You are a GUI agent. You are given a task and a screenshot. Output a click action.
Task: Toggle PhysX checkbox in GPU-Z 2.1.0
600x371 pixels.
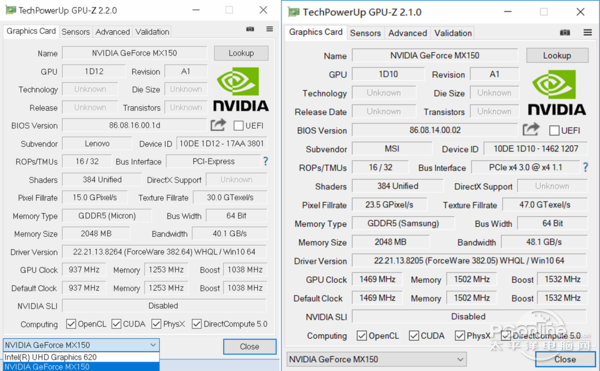(460, 335)
